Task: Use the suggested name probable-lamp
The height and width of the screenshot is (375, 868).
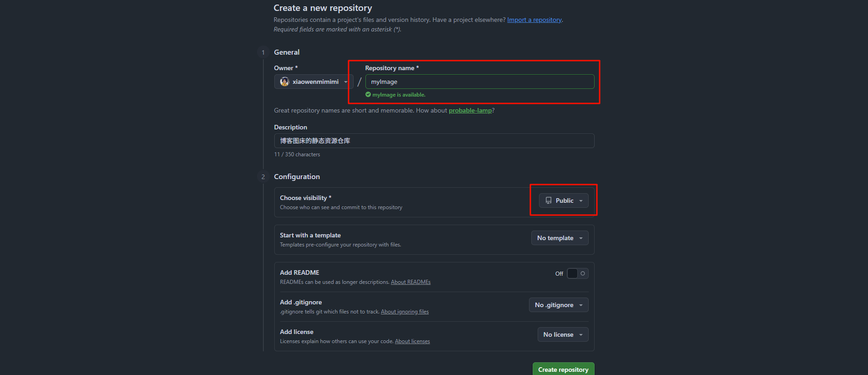Action: 470,110
